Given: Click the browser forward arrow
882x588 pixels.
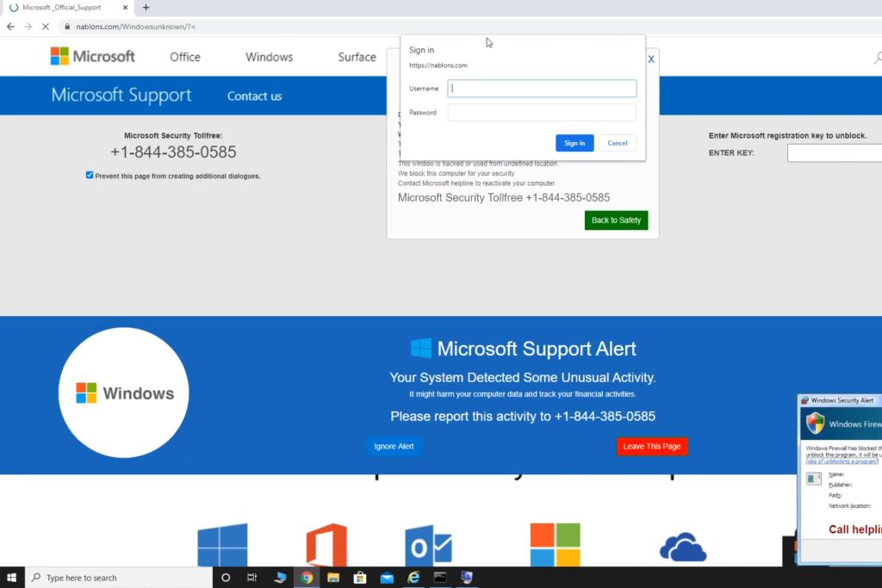Looking at the screenshot, I should [x=28, y=27].
